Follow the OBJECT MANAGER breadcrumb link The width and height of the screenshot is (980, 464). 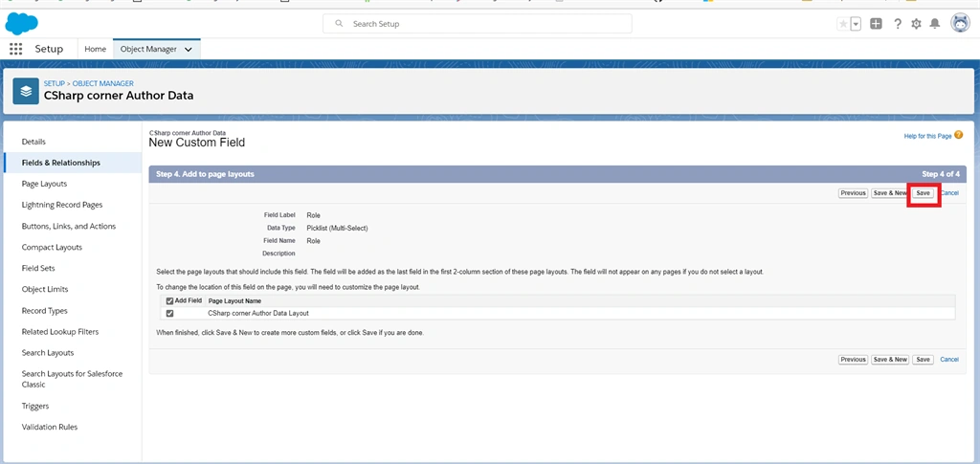point(103,83)
